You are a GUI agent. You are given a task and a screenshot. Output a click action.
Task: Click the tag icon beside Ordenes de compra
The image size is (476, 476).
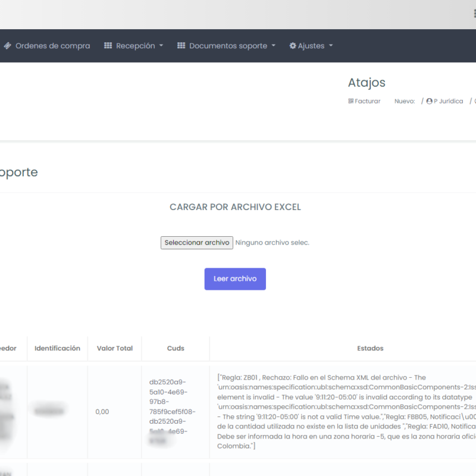pyautogui.click(x=7, y=46)
